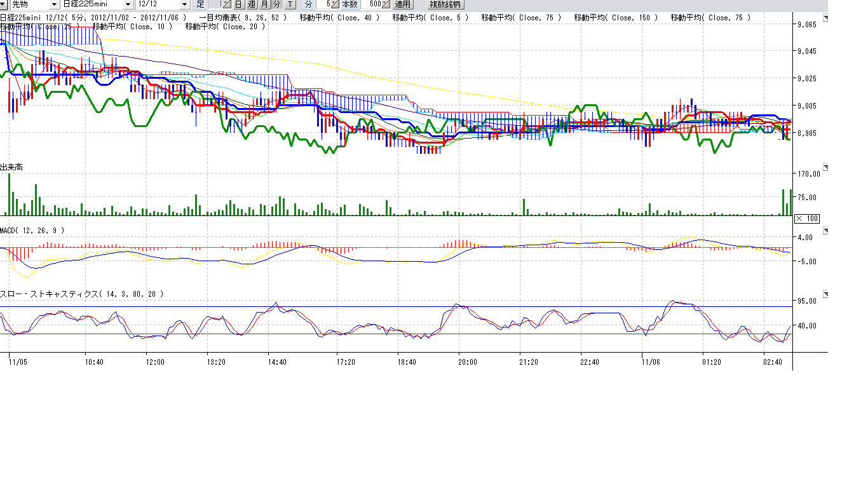
Task: Click the MACD( 12, 26, 9 ) indicator label
Action: pos(32,230)
